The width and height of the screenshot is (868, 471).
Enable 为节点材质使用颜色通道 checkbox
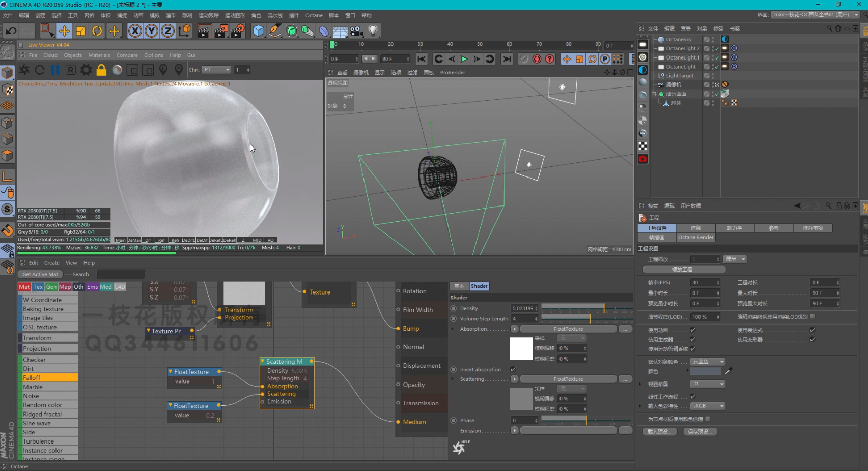coord(708,419)
